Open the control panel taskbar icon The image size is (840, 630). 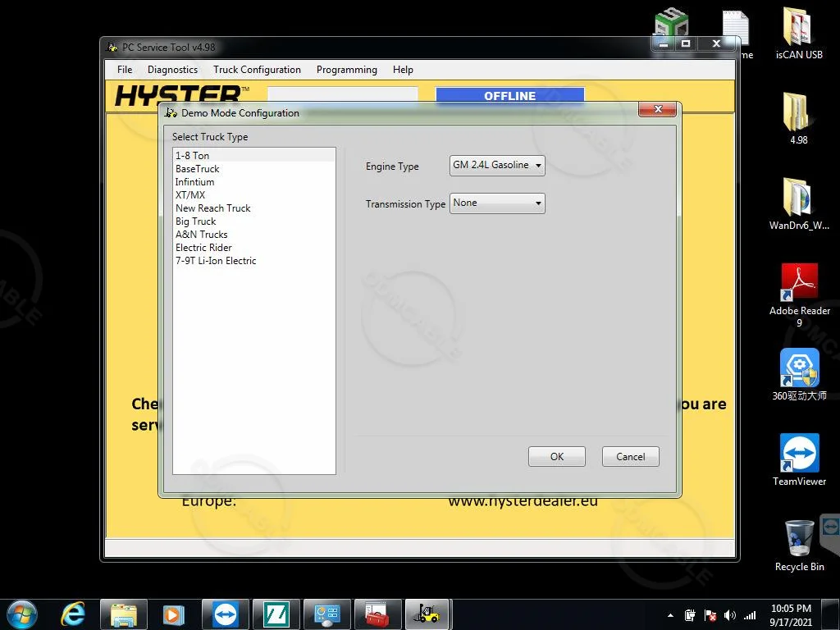326,614
